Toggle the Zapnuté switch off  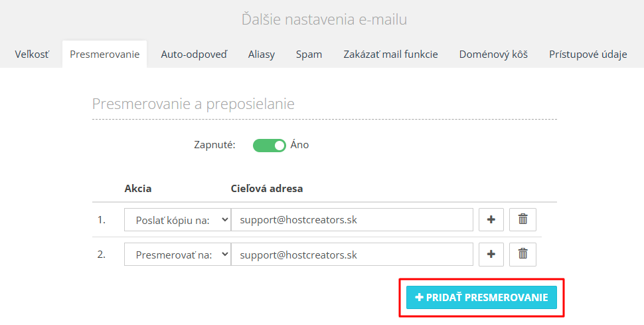(x=270, y=146)
